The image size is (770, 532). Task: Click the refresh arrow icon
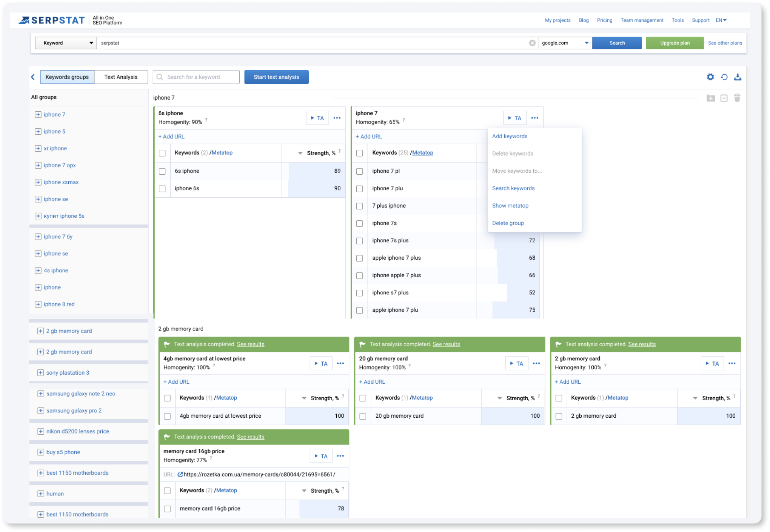[724, 77]
